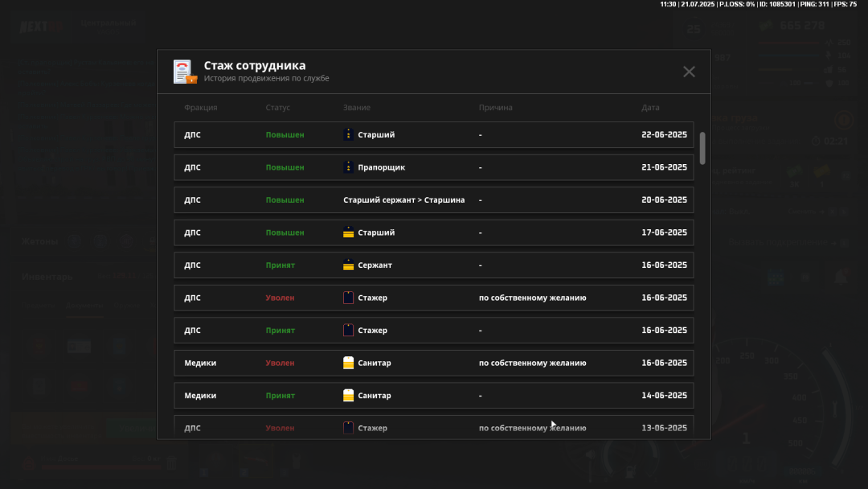
Task: Click Принят status in the Сержант row
Action: pyautogui.click(x=280, y=265)
